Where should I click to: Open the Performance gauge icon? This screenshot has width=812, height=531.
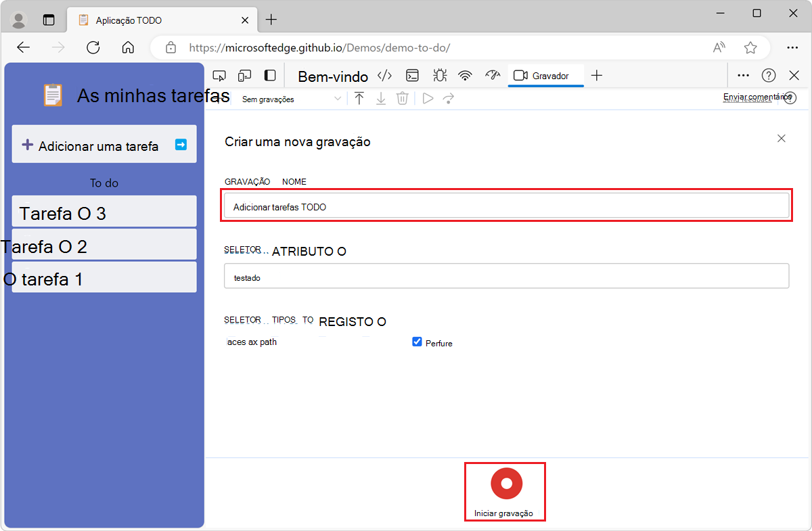(x=492, y=75)
